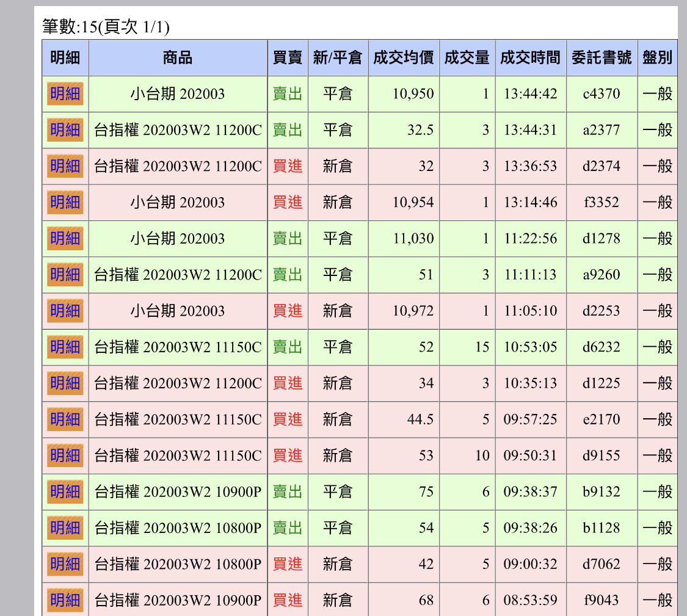Select order number e2170

pyautogui.click(x=602, y=419)
